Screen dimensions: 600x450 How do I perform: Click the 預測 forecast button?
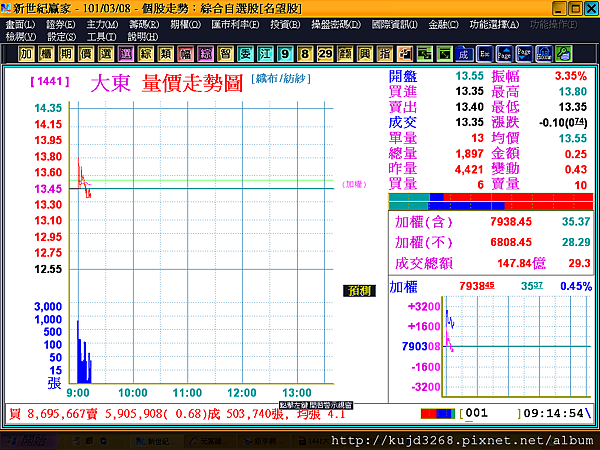[359, 291]
